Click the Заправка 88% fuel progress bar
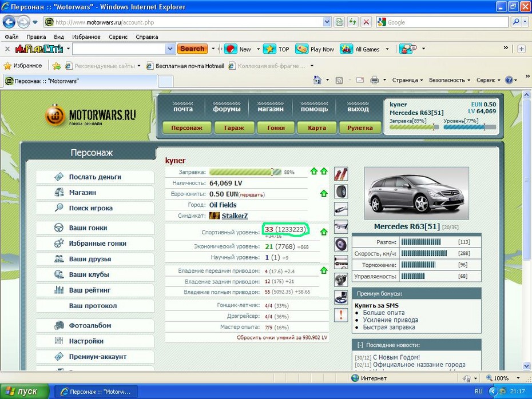The image size is (532, 399). point(245,172)
